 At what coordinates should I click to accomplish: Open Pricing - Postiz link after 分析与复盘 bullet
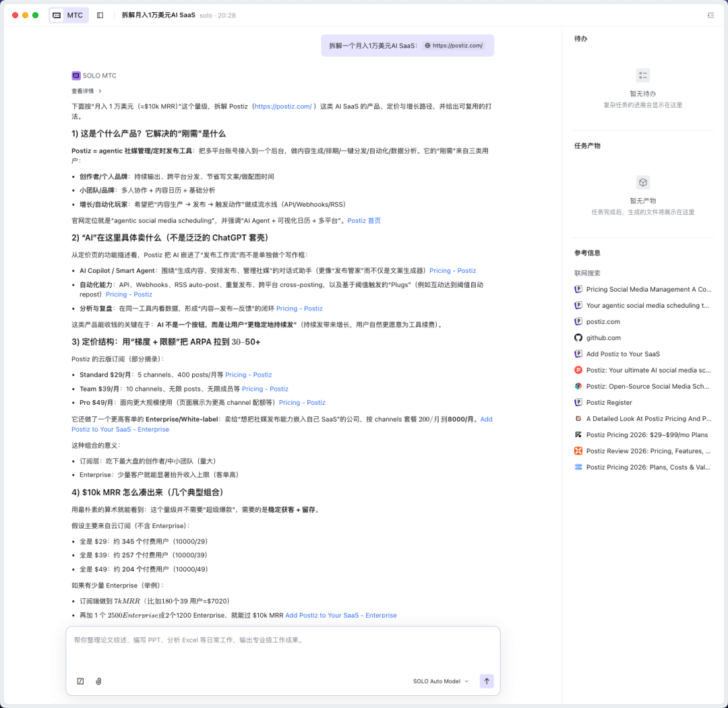(299, 309)
